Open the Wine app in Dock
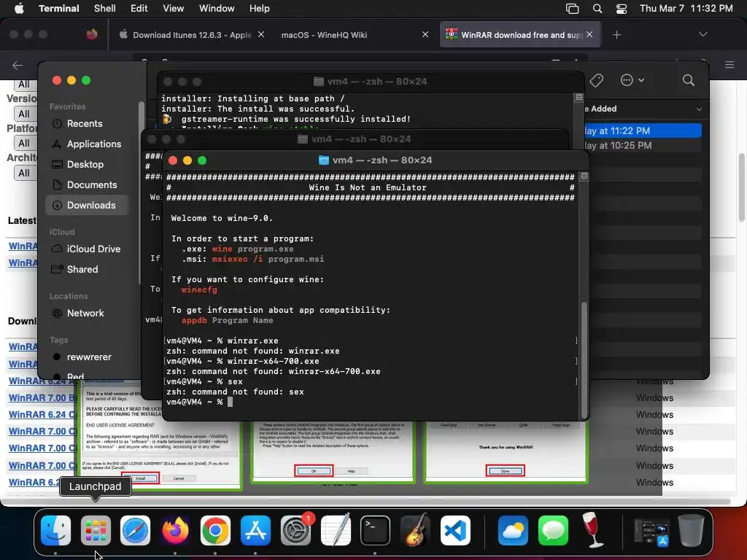The height and width of the screenshot is (560, 747). click(593, 530)
